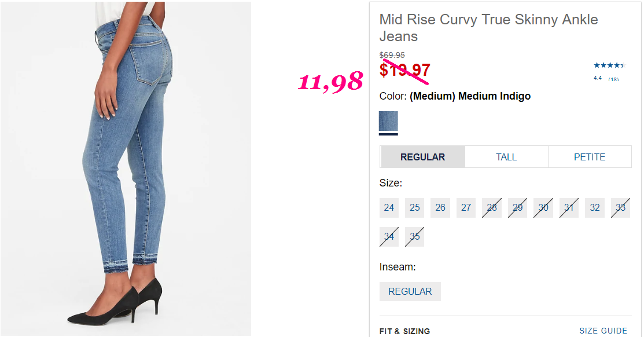
Task: Switch to the REGULAR fit tab
Action: tap(422, 157)
